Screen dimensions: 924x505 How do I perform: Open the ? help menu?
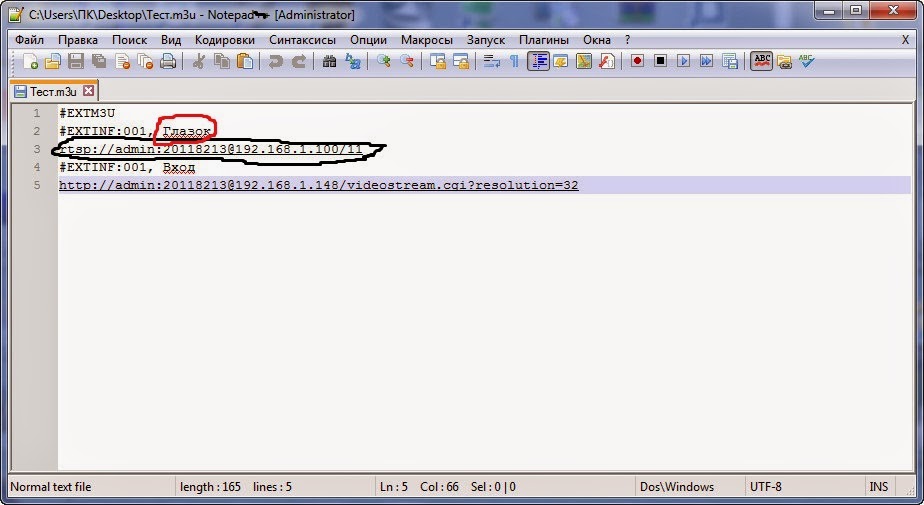point(628,40)
